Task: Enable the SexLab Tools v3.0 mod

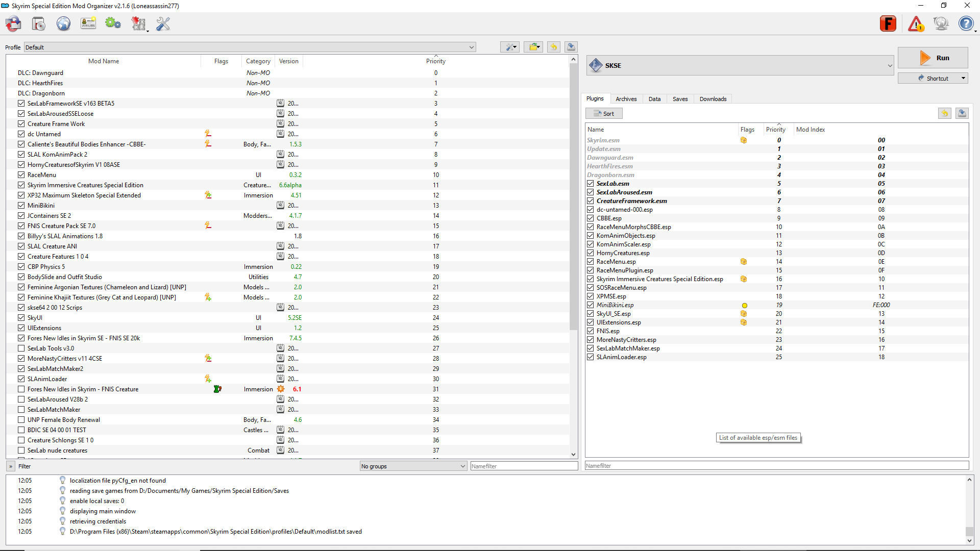Action: point(21,348)
